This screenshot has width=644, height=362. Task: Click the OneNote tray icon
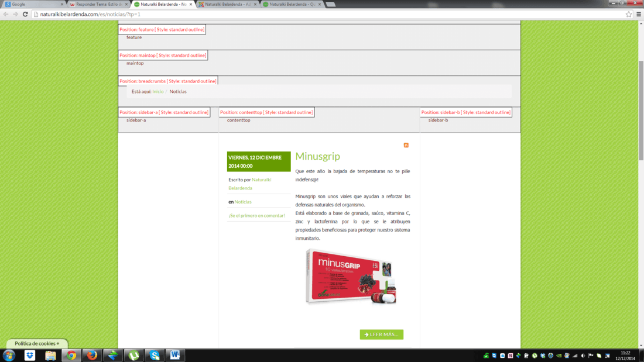511,356
